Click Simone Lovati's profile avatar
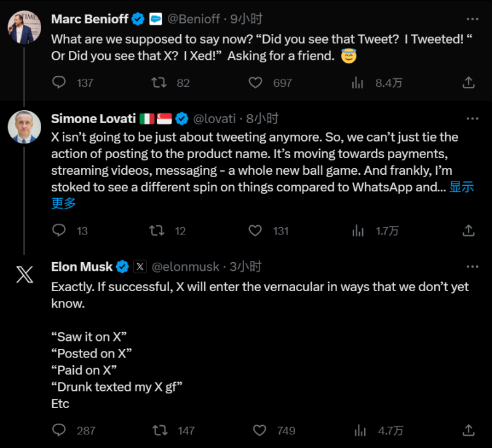Screen dimensions: 492x448 click(x=25, y=127)
